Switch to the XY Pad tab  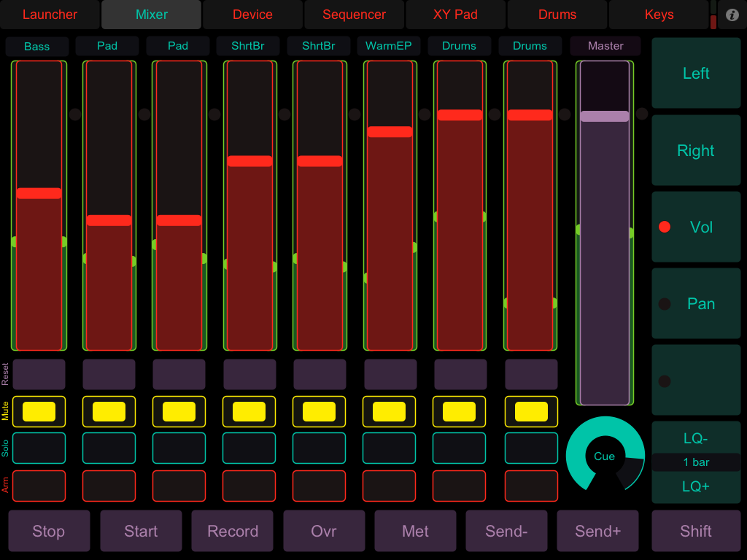455,15
